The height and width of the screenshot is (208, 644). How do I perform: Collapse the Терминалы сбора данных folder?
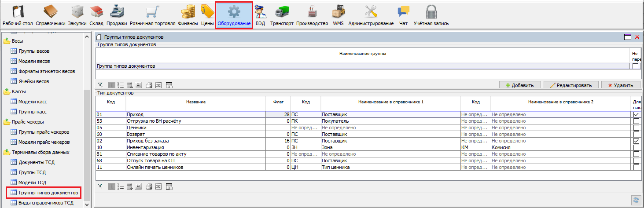tap(7, 152)
